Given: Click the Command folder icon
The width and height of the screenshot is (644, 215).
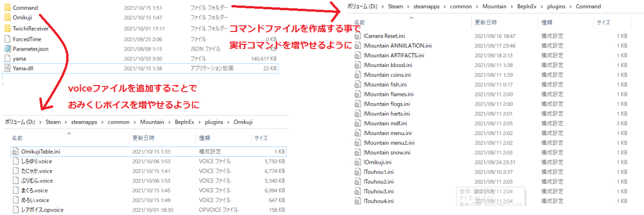Looking at the screenshot, I should tap(7, 8).
